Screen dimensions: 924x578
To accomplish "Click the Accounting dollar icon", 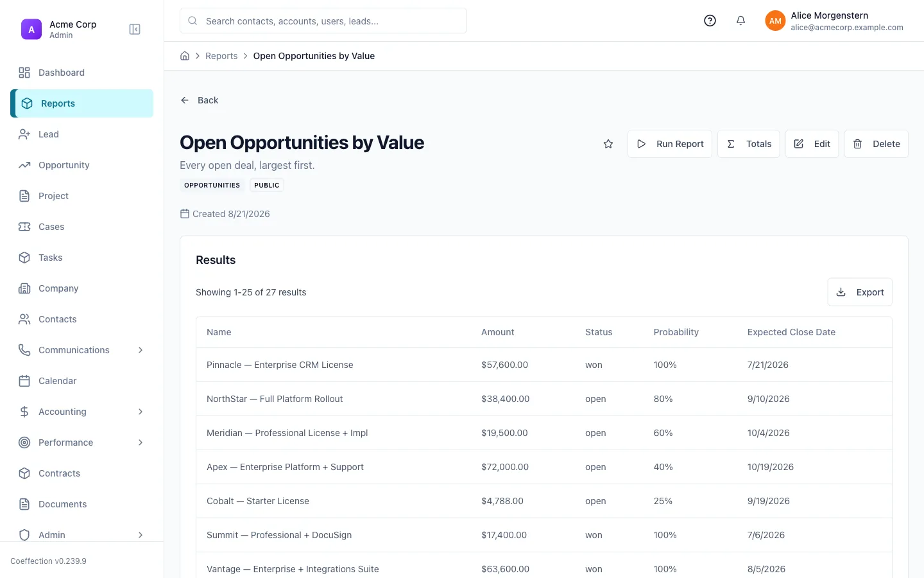I will point(24,412).
